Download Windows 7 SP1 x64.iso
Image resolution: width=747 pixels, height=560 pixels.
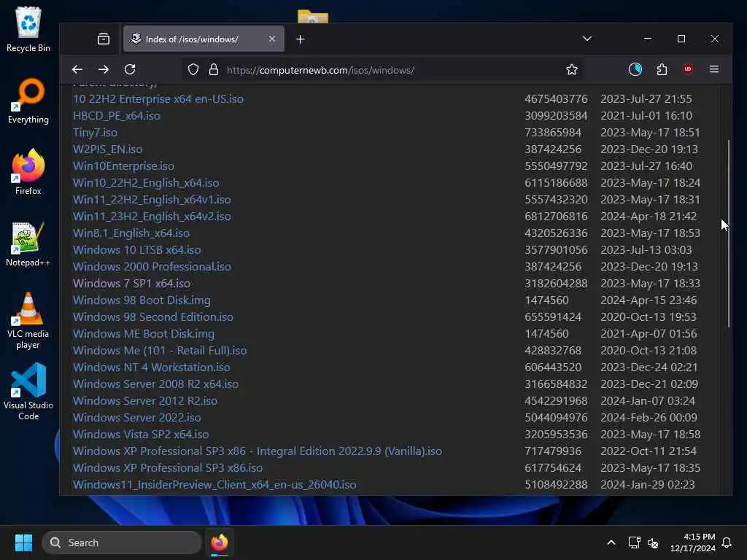(131, 284)
